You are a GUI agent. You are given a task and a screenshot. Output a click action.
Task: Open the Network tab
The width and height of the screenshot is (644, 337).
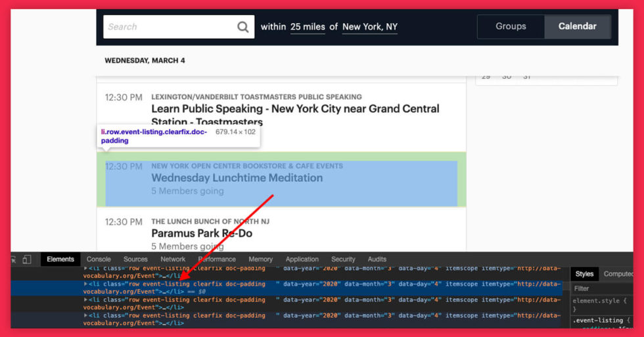point(173,259)
